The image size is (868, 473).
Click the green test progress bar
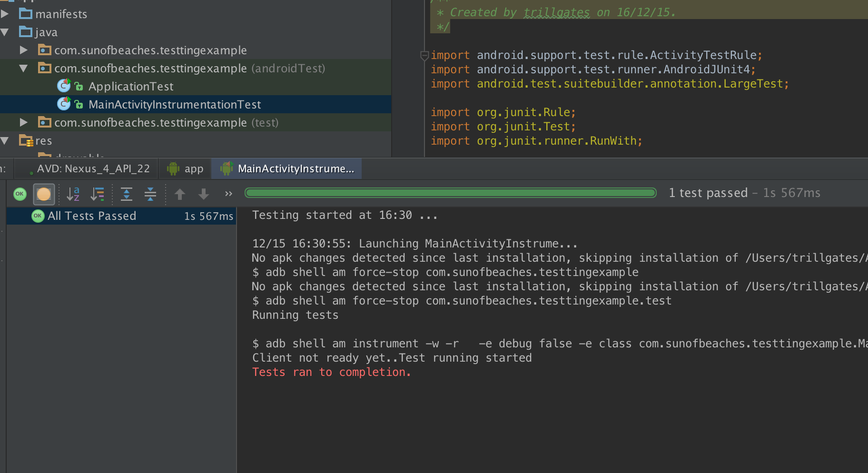click(450, 193)
